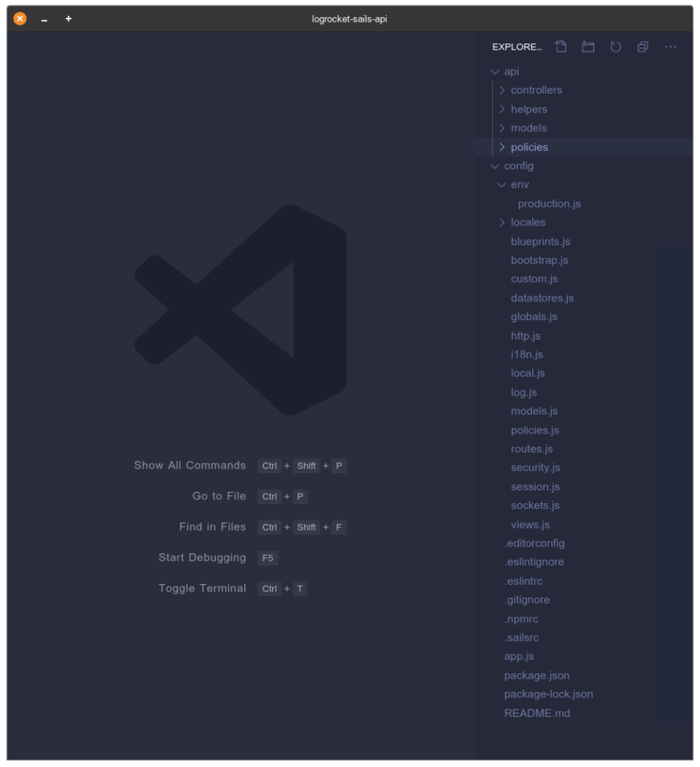Refresh the Explorer view
Screen dimensions: 700x767
615,46
